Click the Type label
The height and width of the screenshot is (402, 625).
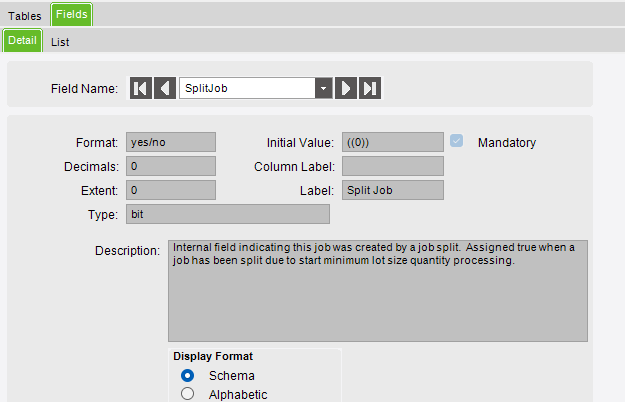(103, 215)
